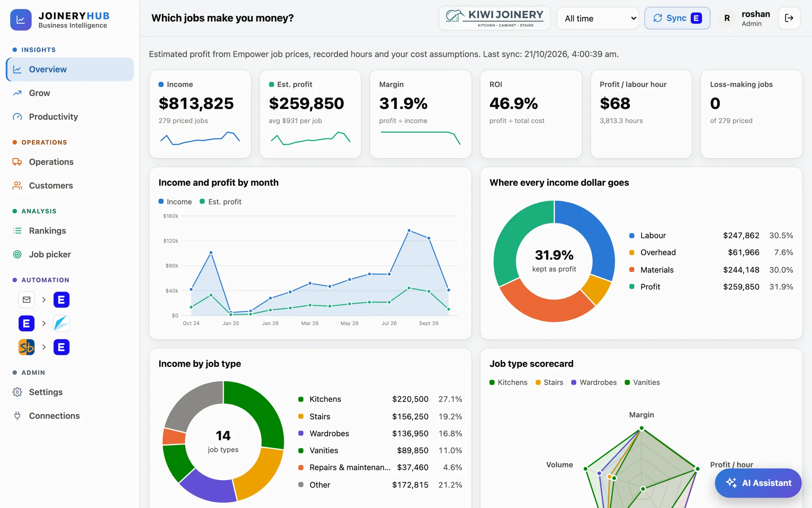
Task: Open the All time period dropdown
Action: pos(598,18)
